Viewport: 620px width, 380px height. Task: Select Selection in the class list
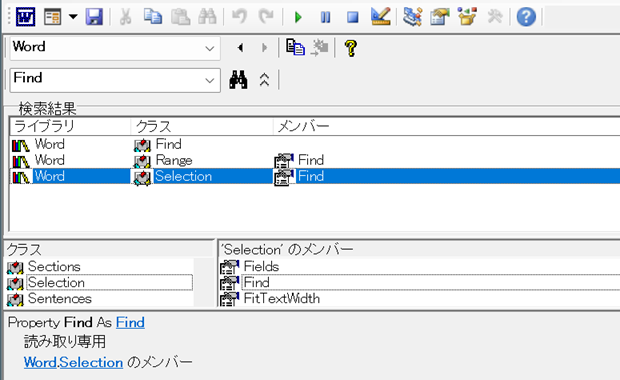click(x=99, y=282)
